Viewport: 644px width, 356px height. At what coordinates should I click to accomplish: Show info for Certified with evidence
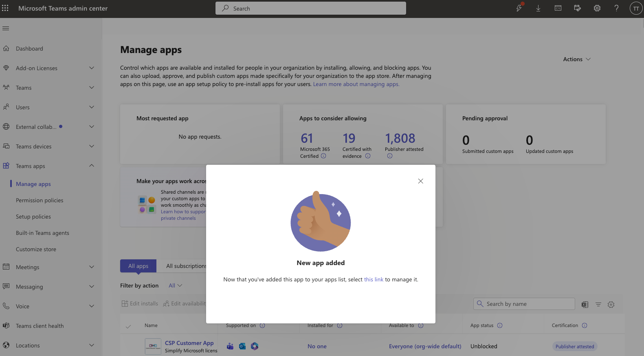coord(368,156)
